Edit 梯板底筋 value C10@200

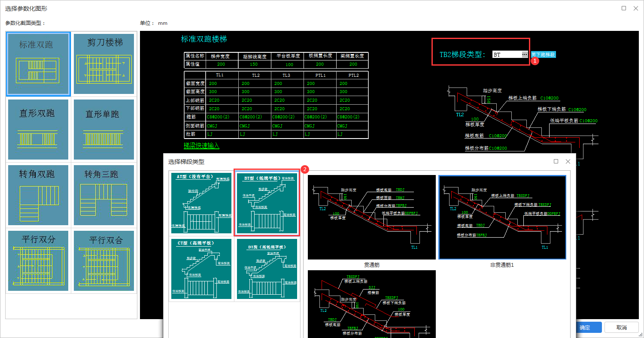(498, 136)
